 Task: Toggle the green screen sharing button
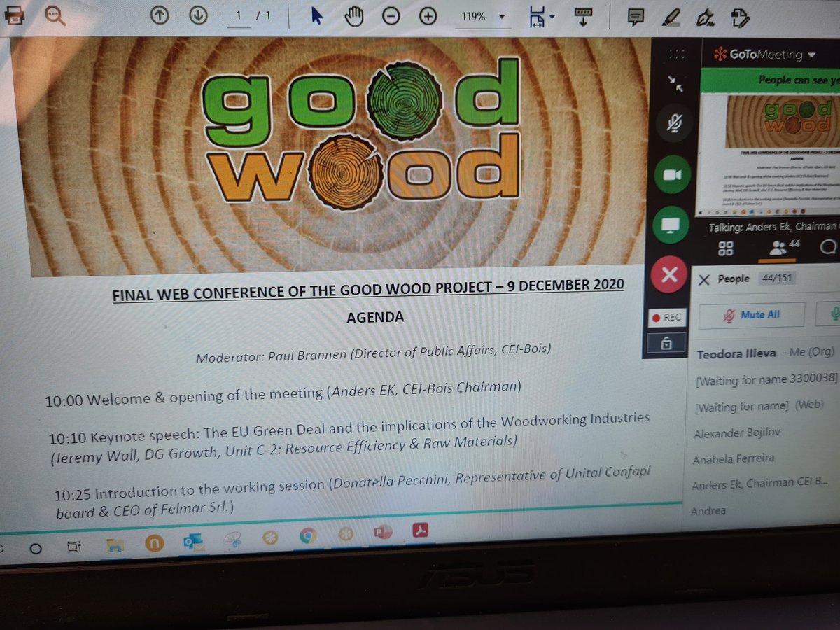point(671,225)
